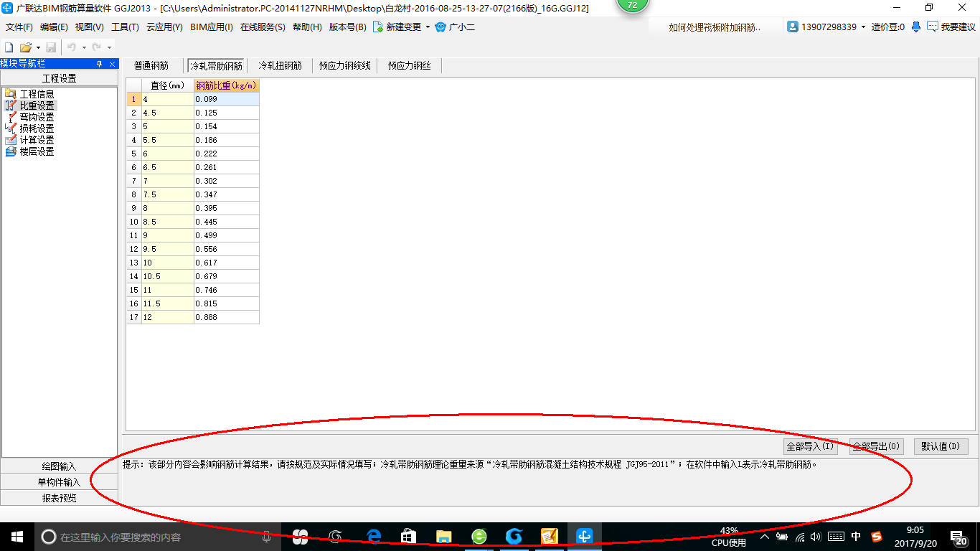Open the Windows action center notifications
980x551 pixels.
pos(958,537)
